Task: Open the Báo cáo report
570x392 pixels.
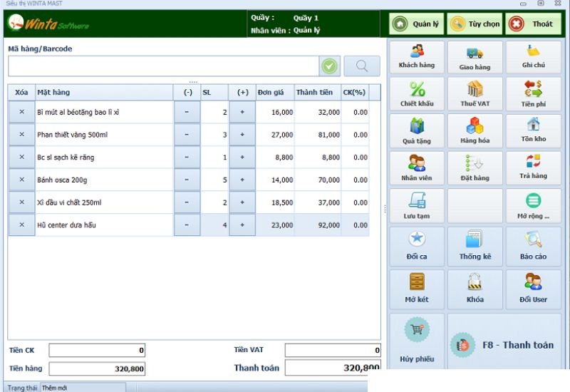Action: click(533, 247)
